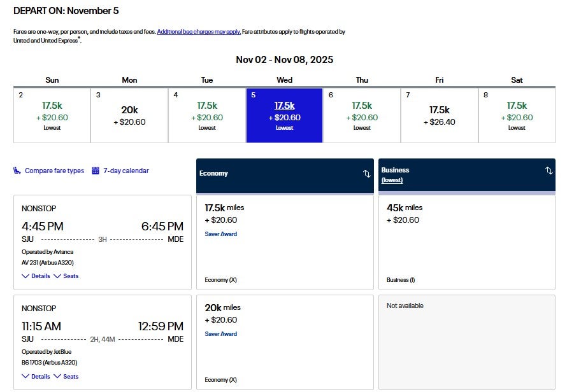The width and height of the screenshot is (574, 392).
Task: Expand Details for the JetBlue B6 1703 flight
Action: (36, 376)
